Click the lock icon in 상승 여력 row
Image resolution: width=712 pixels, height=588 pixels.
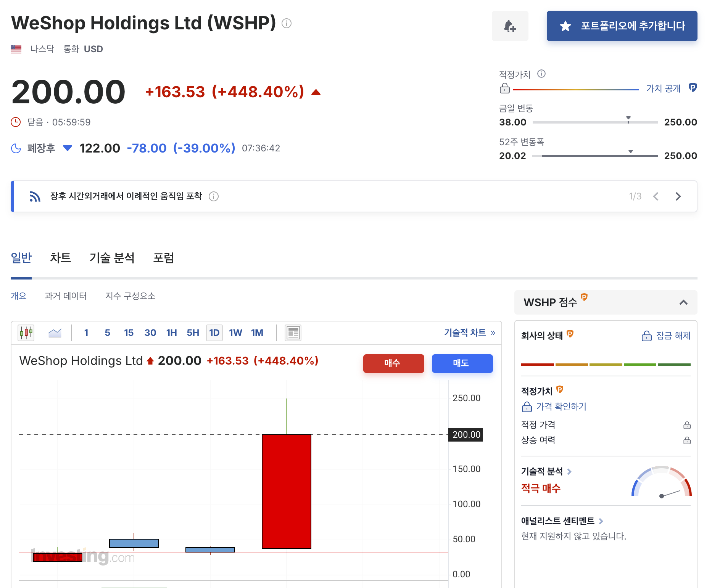(687, 440)
